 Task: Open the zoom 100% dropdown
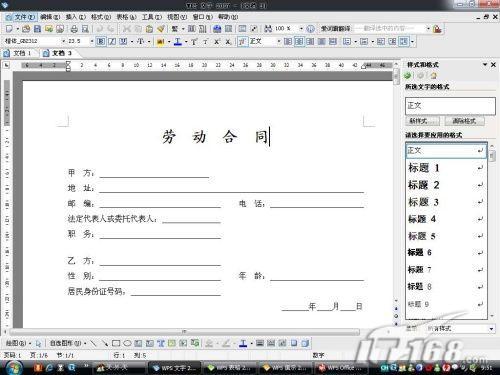coord(301,29)
